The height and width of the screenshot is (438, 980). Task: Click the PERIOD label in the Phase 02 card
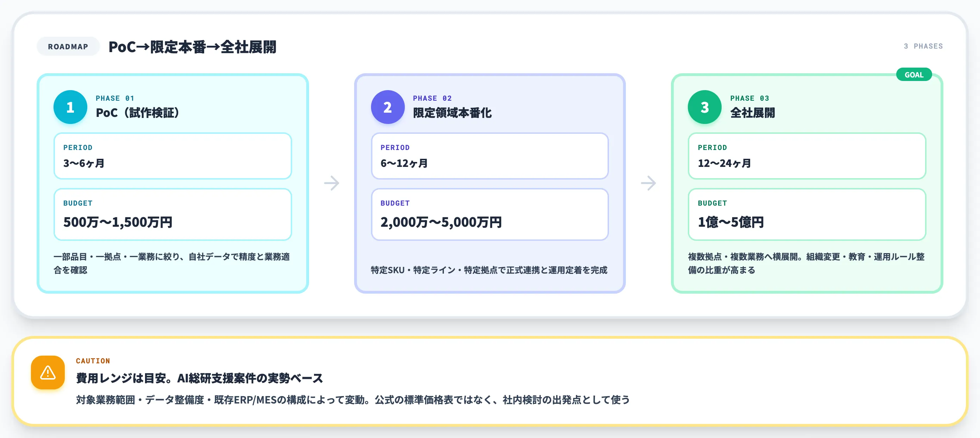coord(395,147)
